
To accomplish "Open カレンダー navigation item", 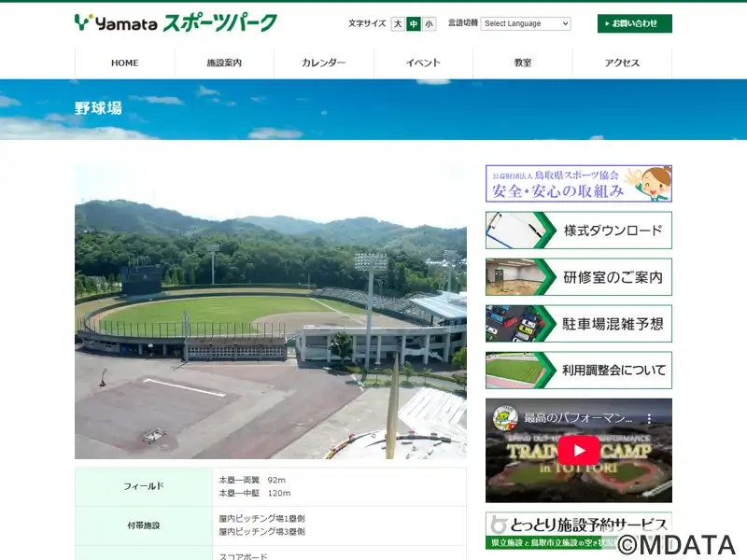I will (324, 63).
